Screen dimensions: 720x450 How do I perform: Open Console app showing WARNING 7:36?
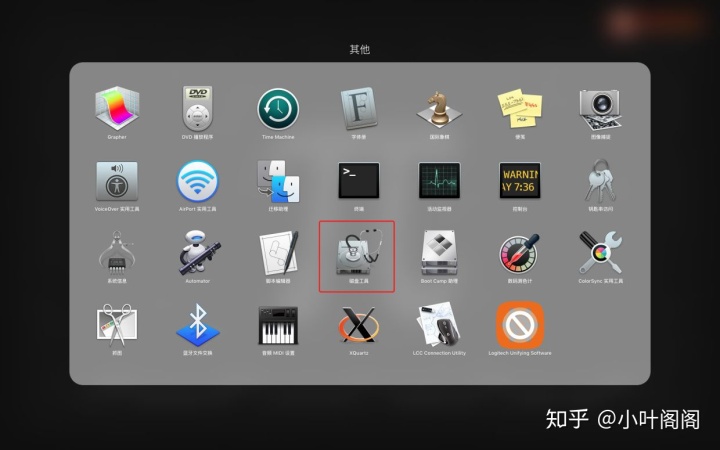[520, 180]
